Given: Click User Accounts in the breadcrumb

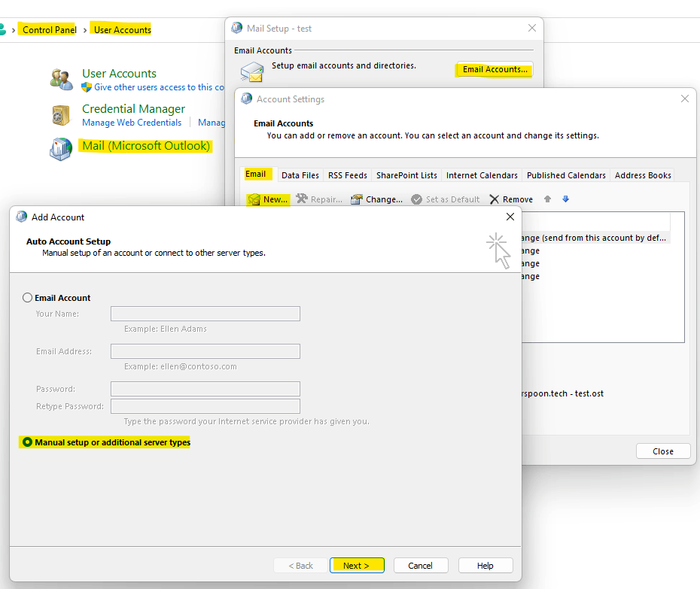Looking at the screenshot, I should (123, 30).
